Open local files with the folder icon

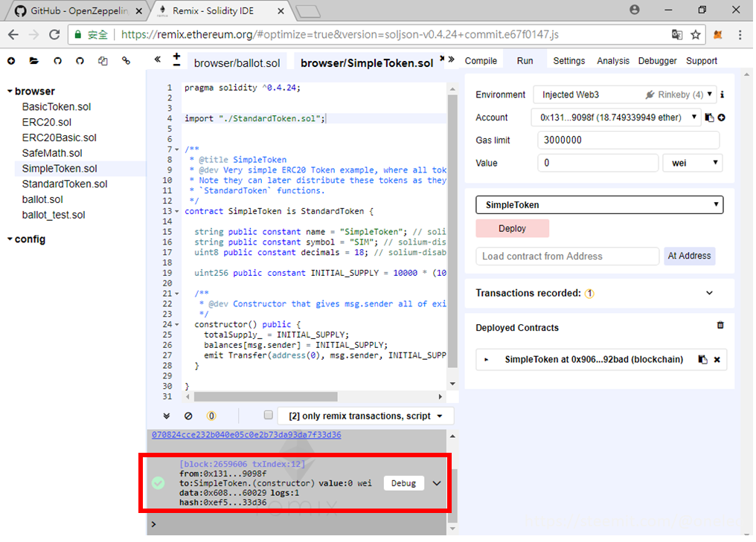coord(33,61)
